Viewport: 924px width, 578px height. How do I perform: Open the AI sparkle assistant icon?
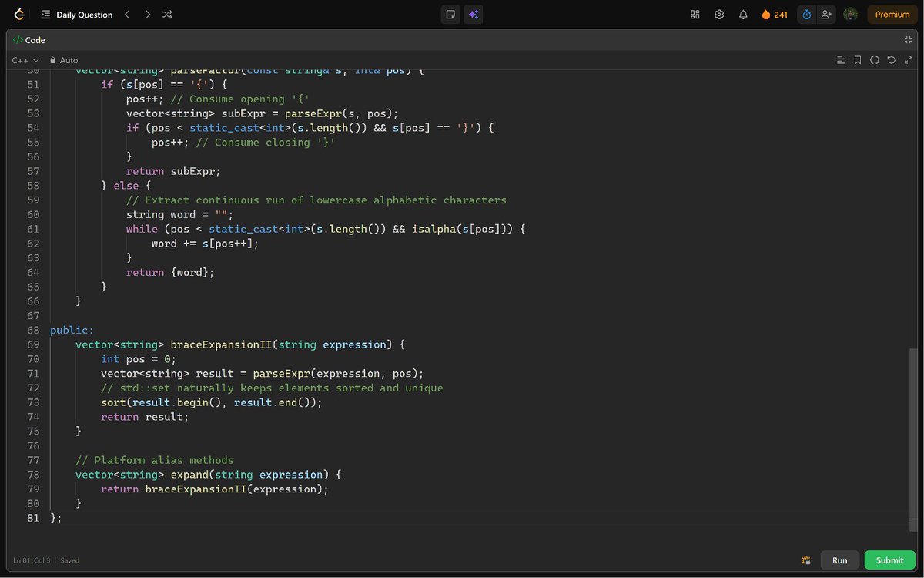coord(474,15)
